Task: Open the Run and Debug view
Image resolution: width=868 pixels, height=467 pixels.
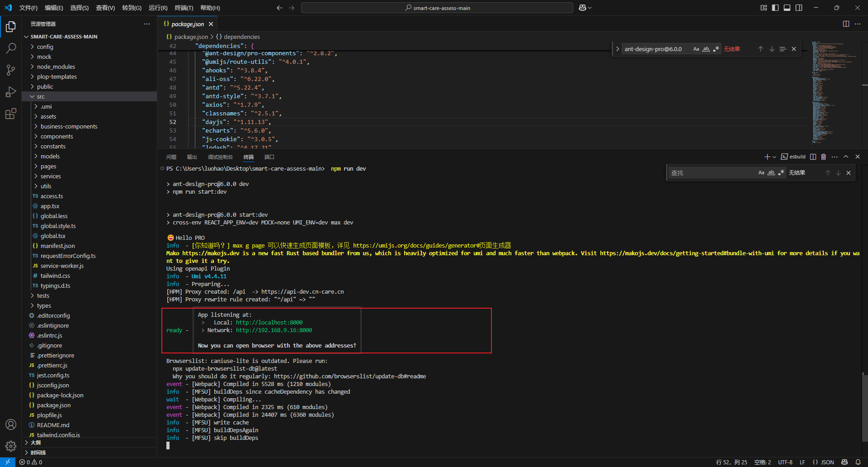Action: pyautogui.click(x=11, y=92)
